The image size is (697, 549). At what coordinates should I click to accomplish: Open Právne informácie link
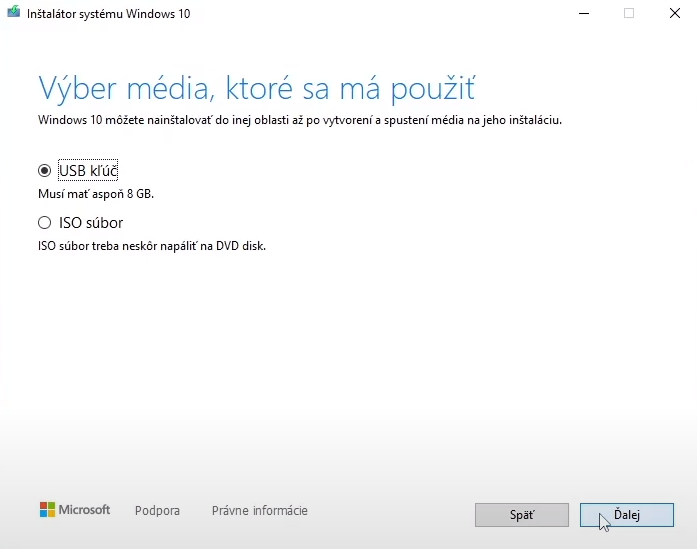(260, 510)
